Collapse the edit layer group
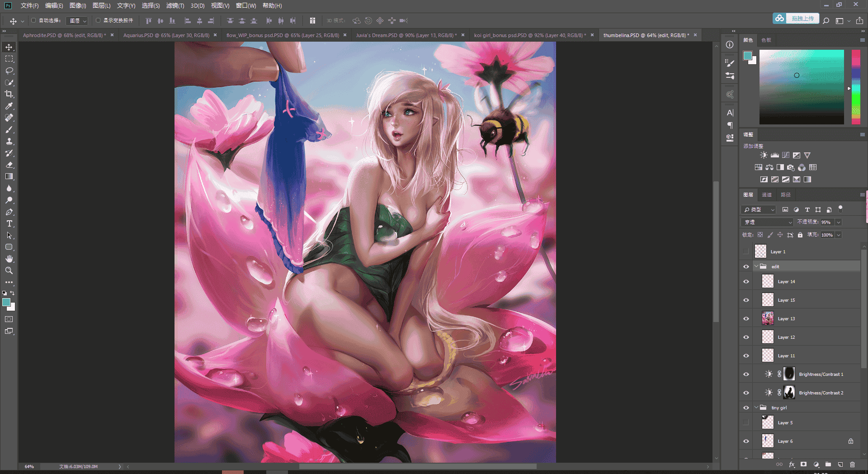The width and height of the screenshot is (868, 474). [x=756, y=266]
